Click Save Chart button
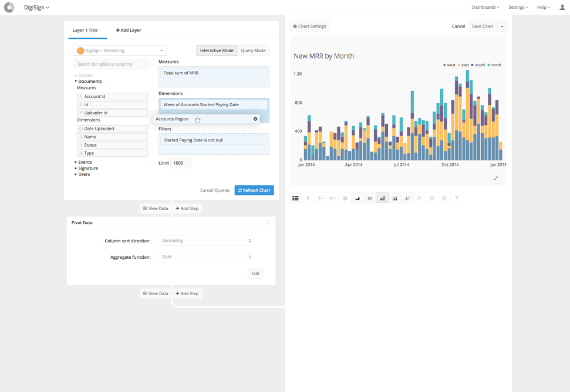This screenshot has height=392, width=570. [x=483, y=26]
